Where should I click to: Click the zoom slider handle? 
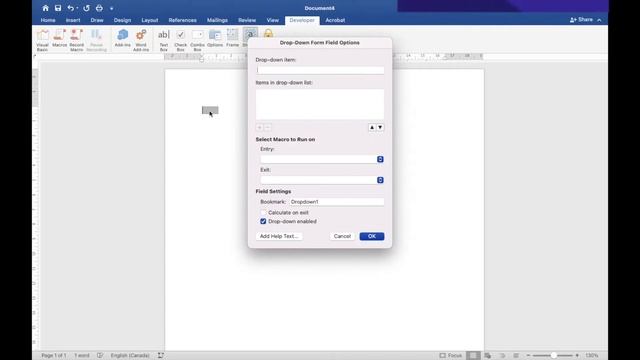click(x=553, y=356)
